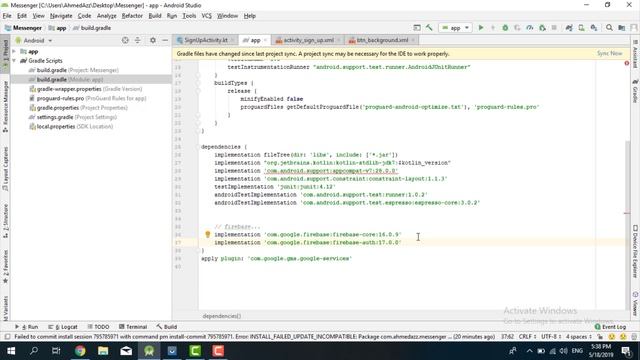Viewport: 640px width, 360px height.
Task: Toggle tool window bars icon in status bar corner
Action: pyautogui.click(x=7, y=337)
